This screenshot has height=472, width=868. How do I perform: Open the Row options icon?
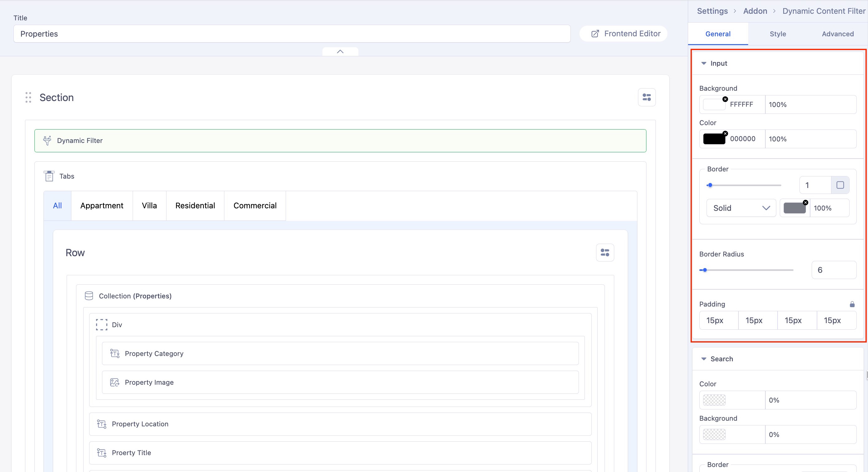point(605,253)
